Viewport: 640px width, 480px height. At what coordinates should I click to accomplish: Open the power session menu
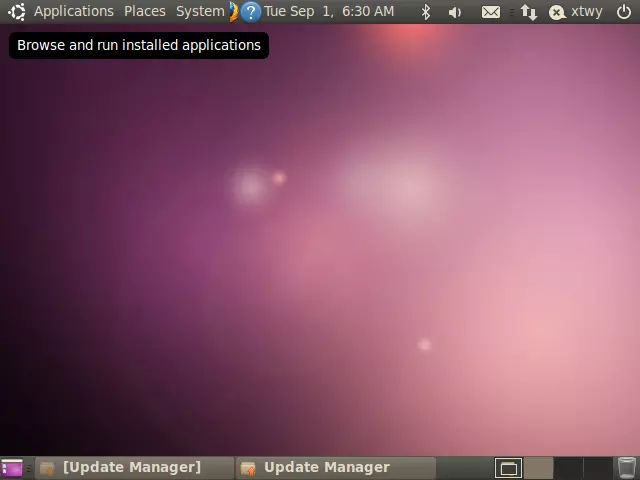[624, 12]
